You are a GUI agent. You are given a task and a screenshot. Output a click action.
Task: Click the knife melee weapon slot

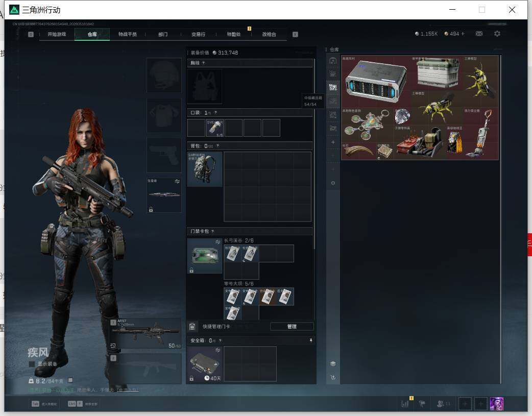164,195
